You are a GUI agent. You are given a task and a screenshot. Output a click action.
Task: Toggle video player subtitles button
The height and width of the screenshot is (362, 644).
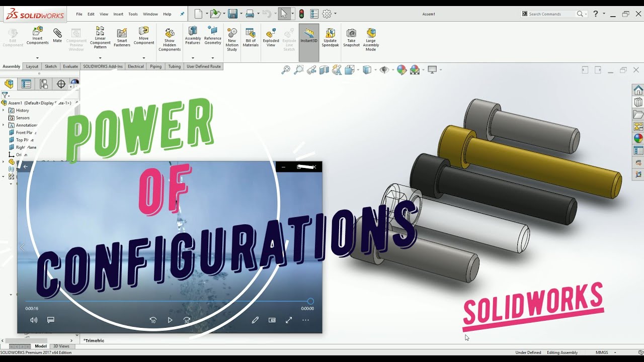pos(51,320)
